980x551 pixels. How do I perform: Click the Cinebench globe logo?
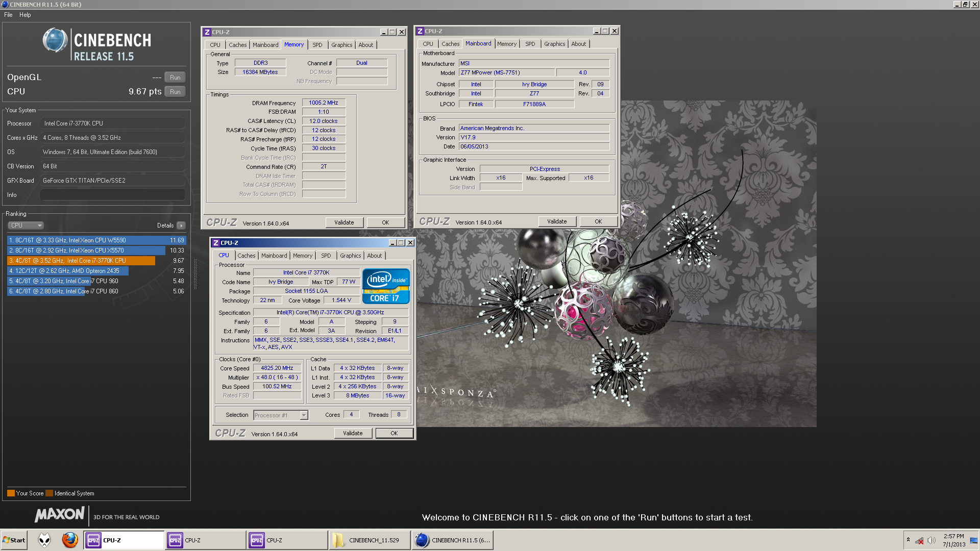click(x=55, y=41)
